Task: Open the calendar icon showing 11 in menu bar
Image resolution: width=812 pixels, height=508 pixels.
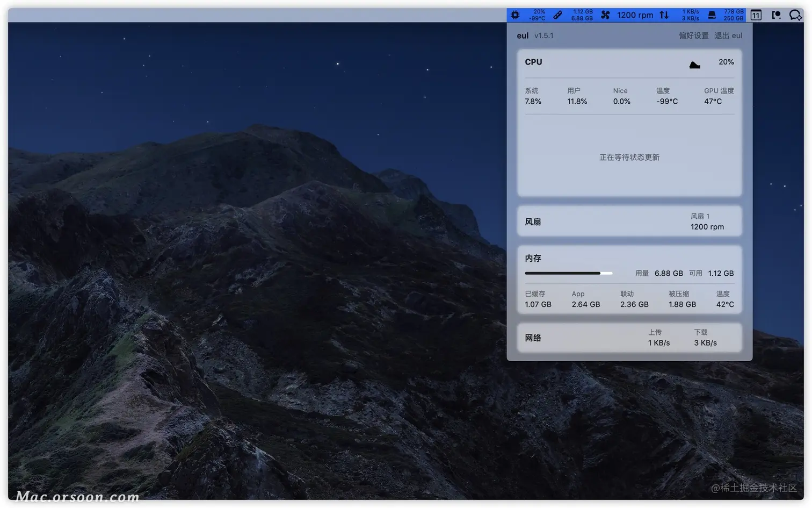Action: click(756, 15)
